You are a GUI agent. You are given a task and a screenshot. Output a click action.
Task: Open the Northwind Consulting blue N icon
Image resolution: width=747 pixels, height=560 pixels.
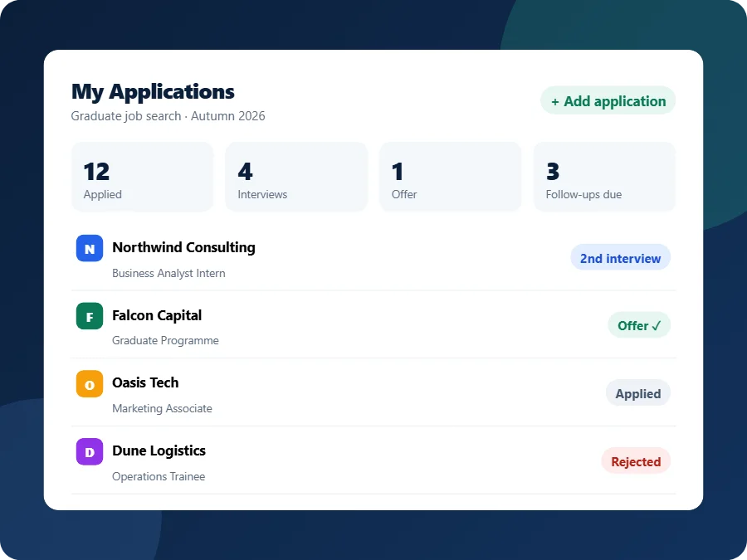click(x=90, y=248)
